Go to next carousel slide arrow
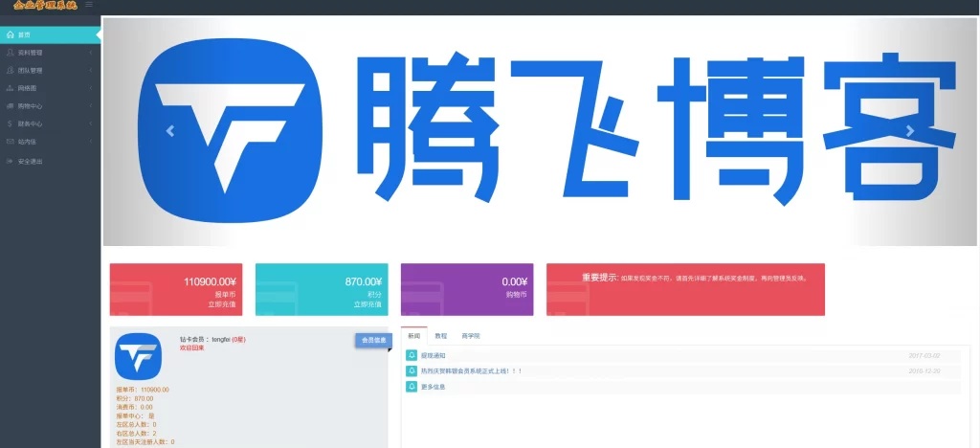980x448 pixels. pos(910,130)
